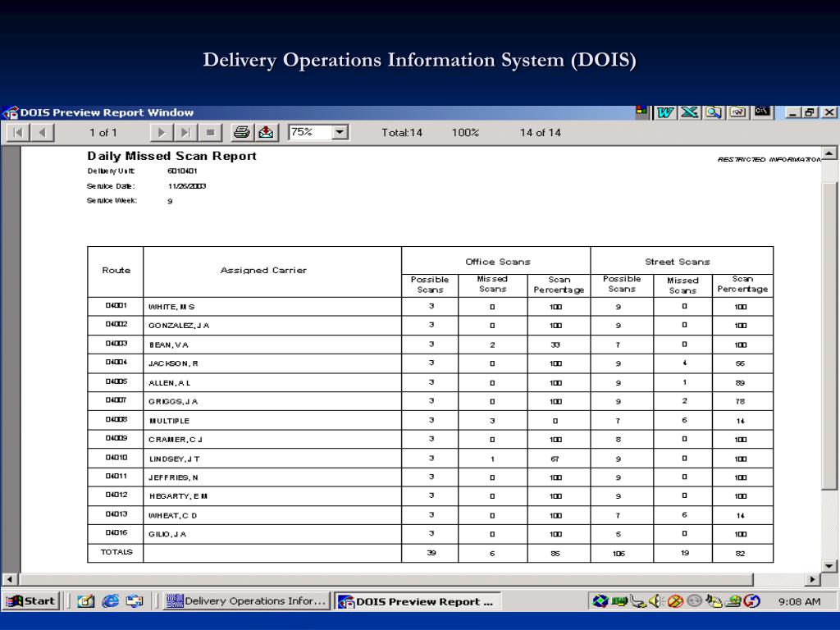The width and height of the screenshot is (840, 630).
Task: Click the command prompt shortcut icon
Action: pyautogui.click(x=762, y=112)
